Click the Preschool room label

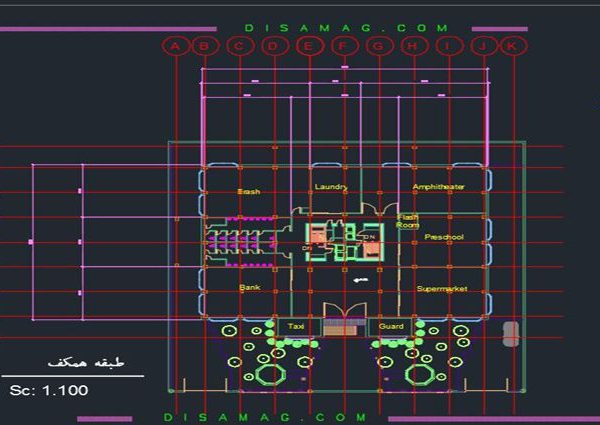(443, 237)
